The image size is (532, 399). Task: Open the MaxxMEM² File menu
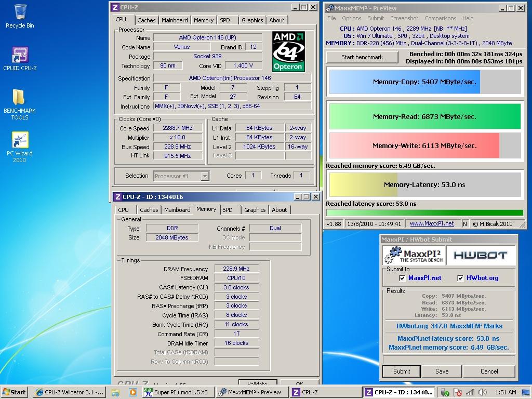[x=331, y=18]
